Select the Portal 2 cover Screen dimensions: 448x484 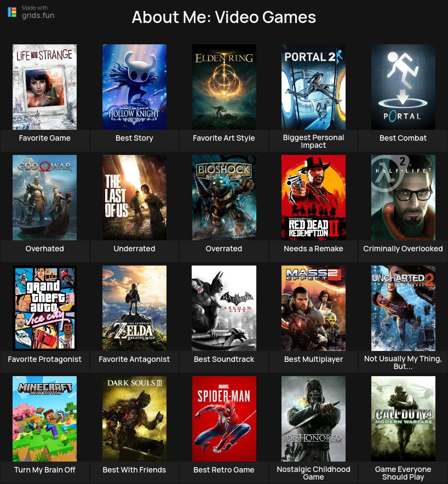tap(313, 87)
